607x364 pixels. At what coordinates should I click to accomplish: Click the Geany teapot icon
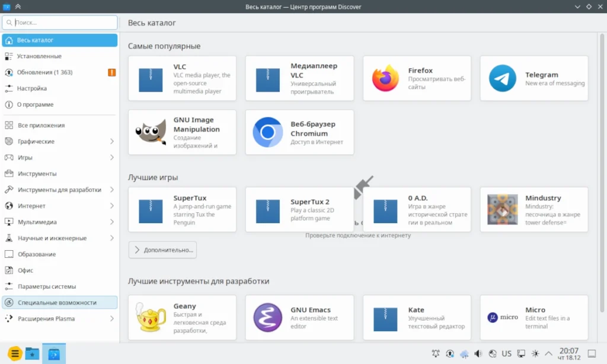[151, 318]
